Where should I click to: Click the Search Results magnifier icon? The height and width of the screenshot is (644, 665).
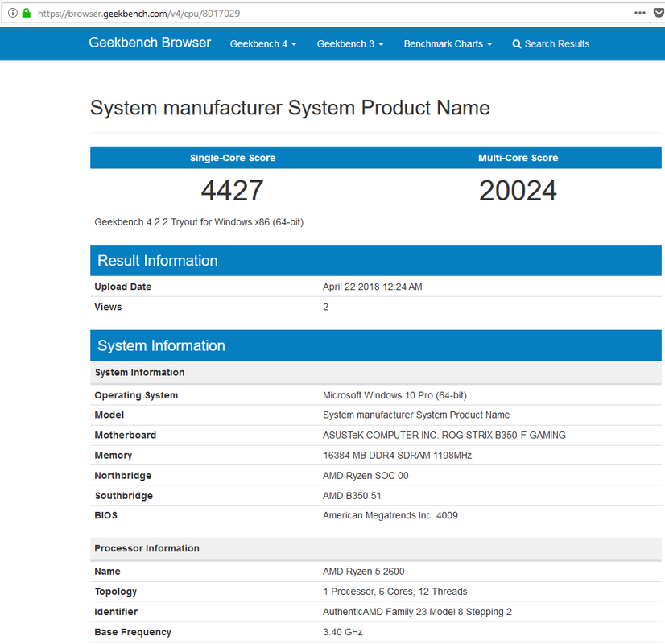click(516, 44)
